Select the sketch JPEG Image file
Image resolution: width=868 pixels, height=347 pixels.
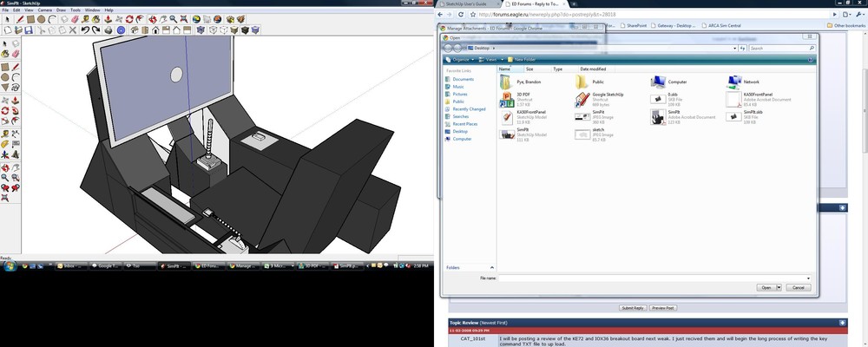point(595,134)
